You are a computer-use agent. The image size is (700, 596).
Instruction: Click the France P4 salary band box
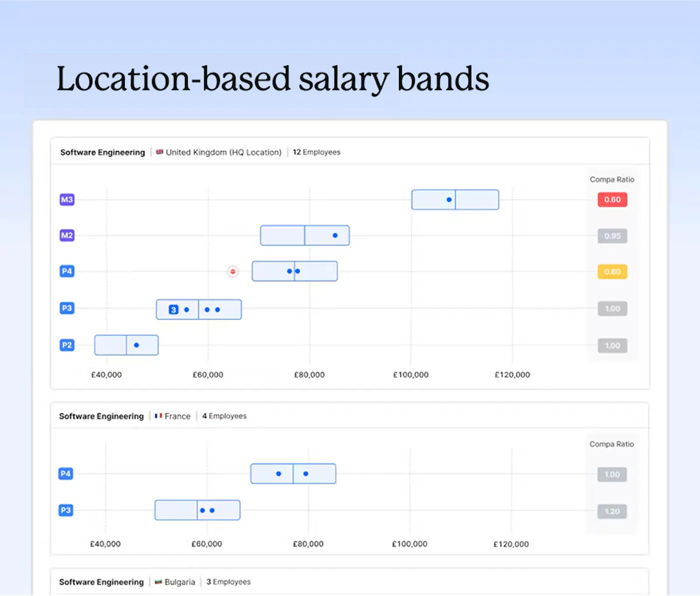(293, 474)
